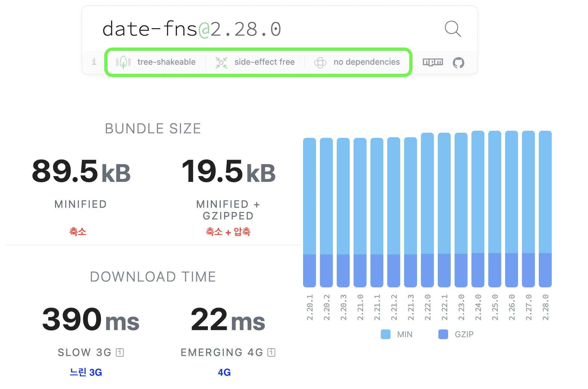Click the side-effect free label
Image resolution: width=588 pixels, height=389 pixels.
pyautogui.click(x=265, y=62)
